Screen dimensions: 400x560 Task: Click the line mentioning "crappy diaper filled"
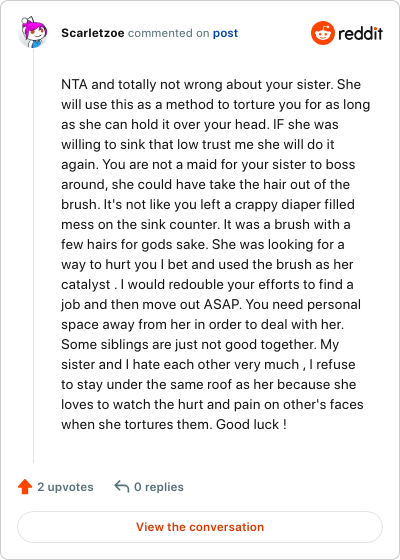pos(208,205)
